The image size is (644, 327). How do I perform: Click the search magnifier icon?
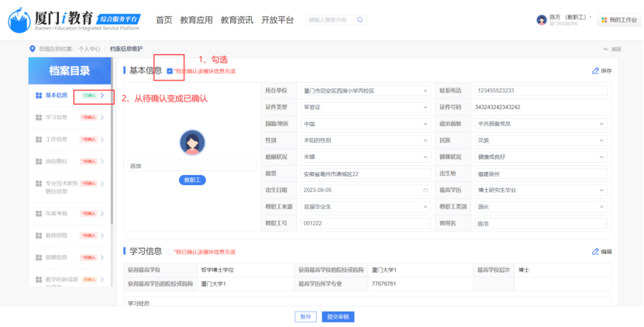coord(360,20)
